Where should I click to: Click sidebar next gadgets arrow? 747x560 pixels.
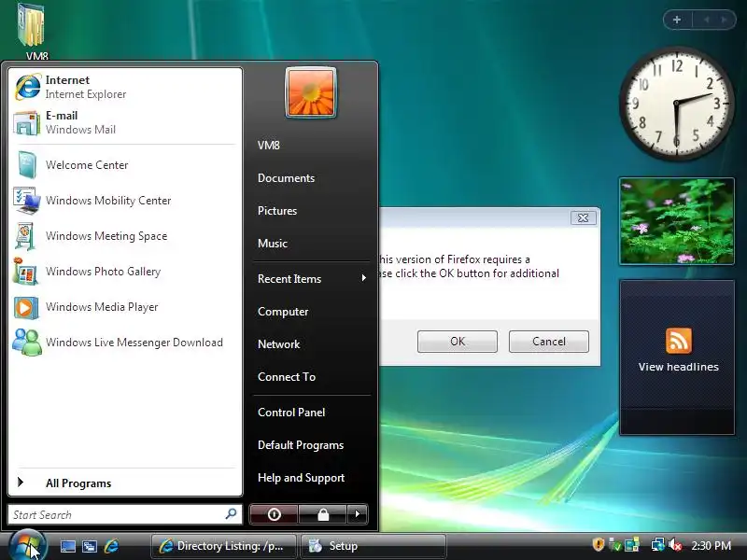coord(725,20)
